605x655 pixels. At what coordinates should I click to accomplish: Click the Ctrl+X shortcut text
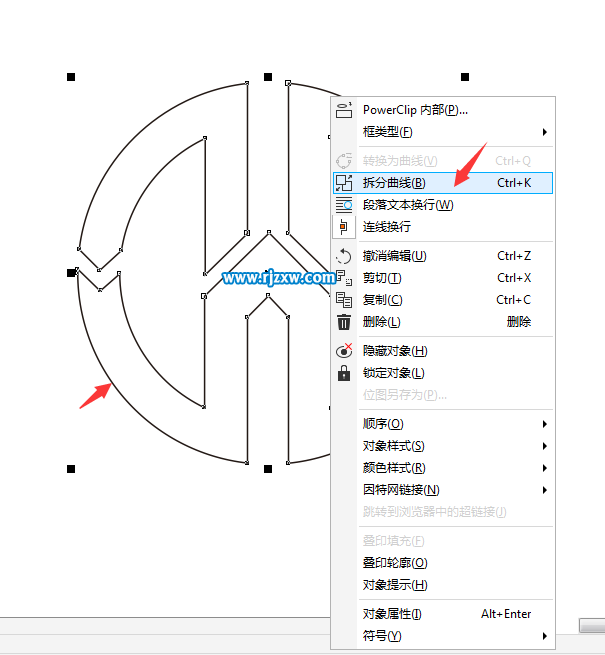(x=514, y=278)
